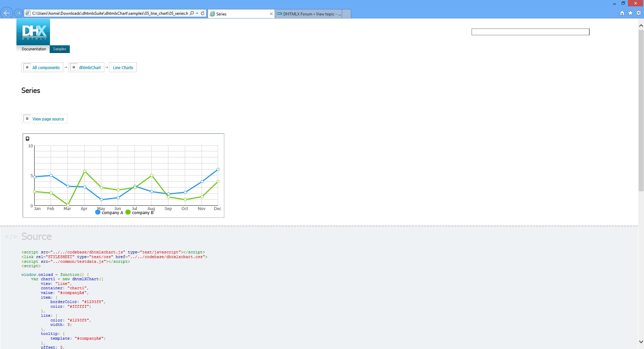Click company B data point for Aug
644x349 pixels.
152,176
